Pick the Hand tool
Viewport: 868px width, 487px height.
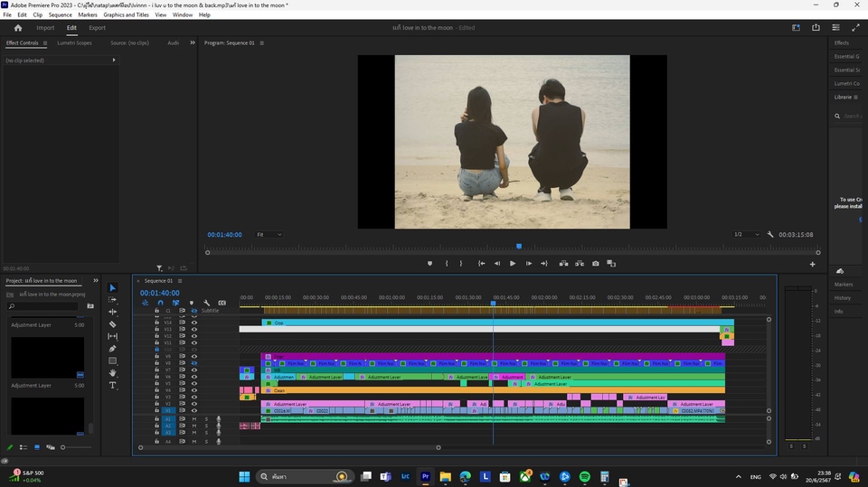[x=112, y=372]
